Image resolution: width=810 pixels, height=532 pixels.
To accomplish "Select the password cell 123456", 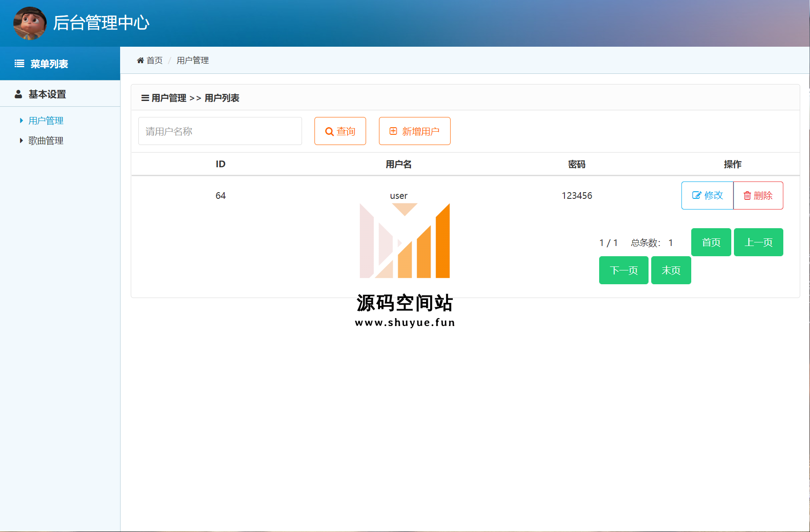I will pos(577,196).
